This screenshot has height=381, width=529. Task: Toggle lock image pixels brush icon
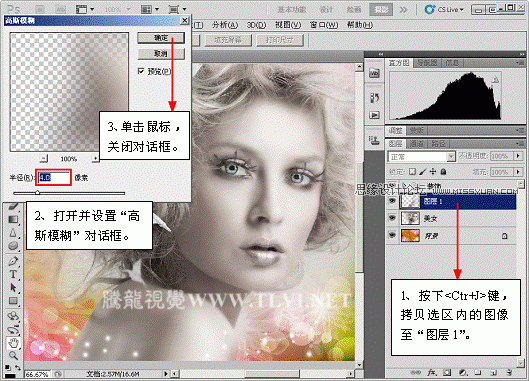tap(422, 171)
